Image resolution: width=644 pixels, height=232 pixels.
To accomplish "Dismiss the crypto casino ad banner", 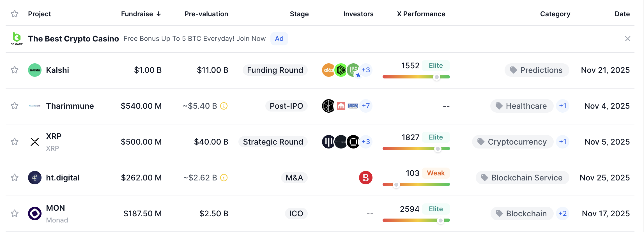I will tap(628, 39).
